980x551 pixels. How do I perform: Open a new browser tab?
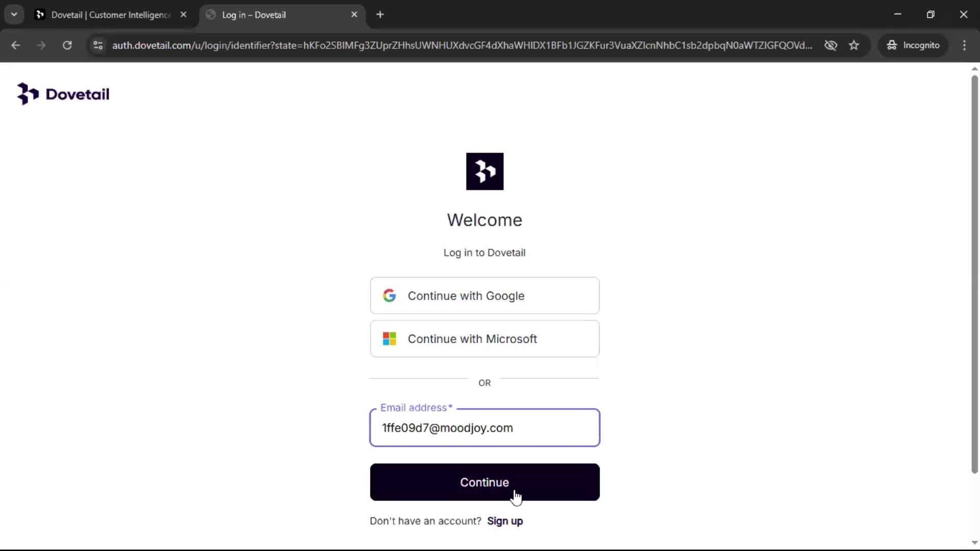pos(380,15)
